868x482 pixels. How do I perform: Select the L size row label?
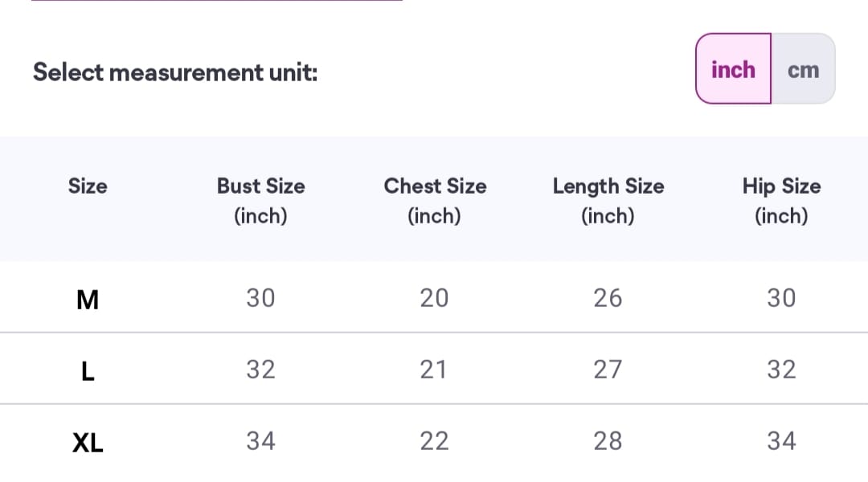click(x=88, y=370)
